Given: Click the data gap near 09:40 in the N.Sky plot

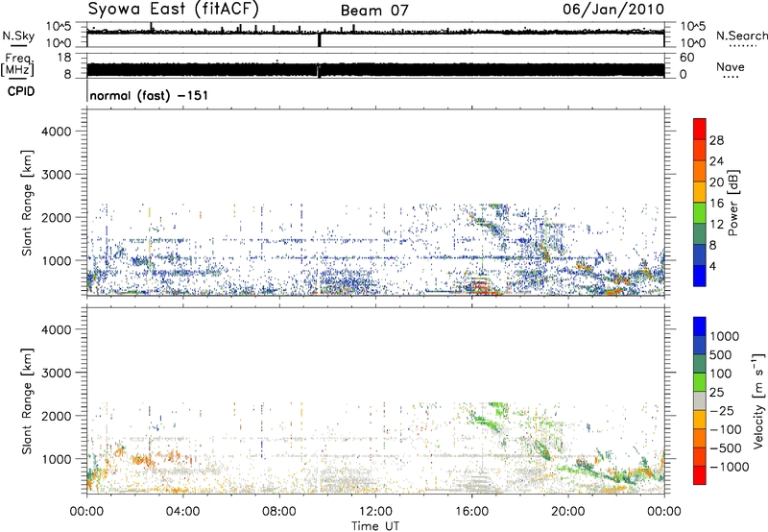Looking at the screenshot, I should click(320, 39).
